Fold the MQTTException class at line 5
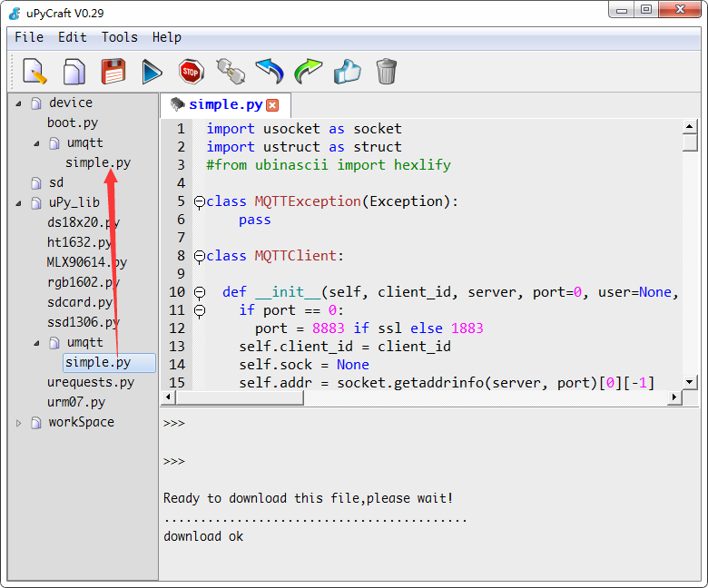 pos(200,201)
